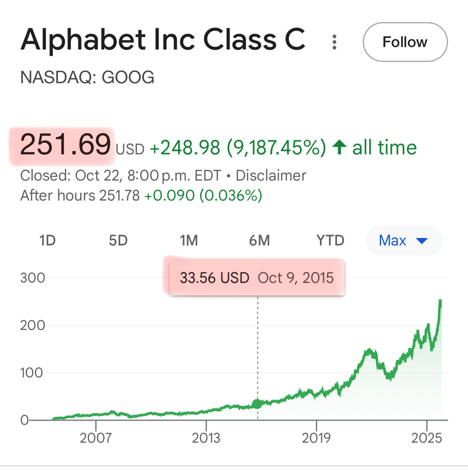Click the green data point on chart

(257, 404)
